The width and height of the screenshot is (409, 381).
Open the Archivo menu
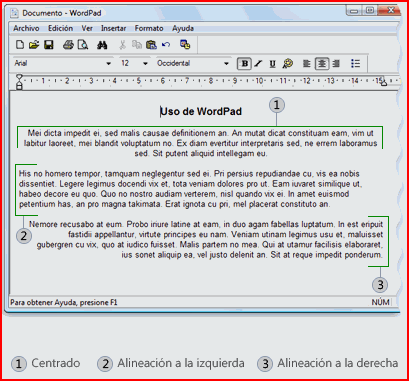click(26, 28)
